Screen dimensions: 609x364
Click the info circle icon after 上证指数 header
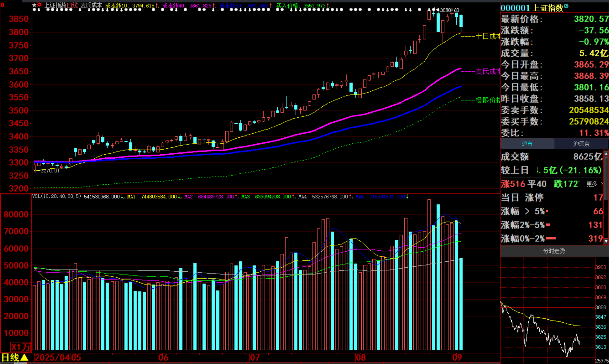click(x=566, y=6)
